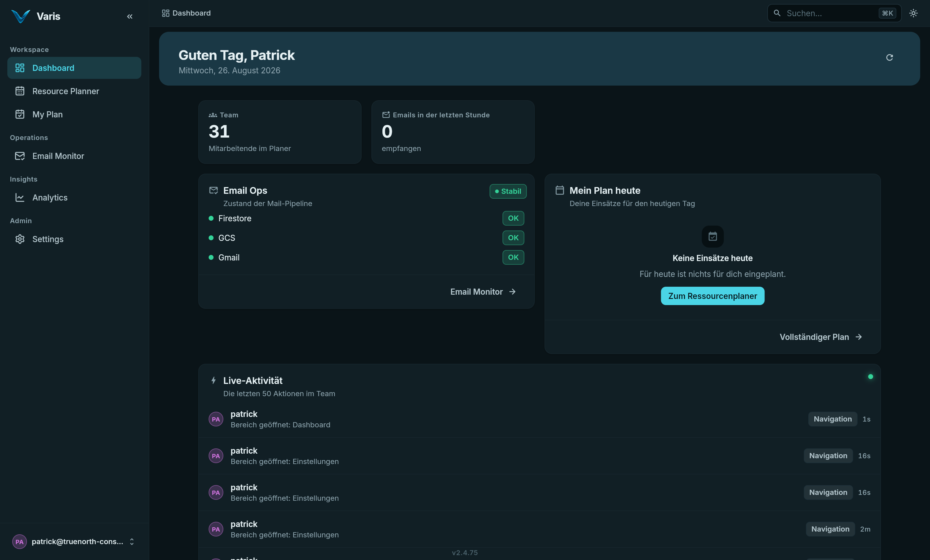Focus the Suchen search field

(834, 13)
